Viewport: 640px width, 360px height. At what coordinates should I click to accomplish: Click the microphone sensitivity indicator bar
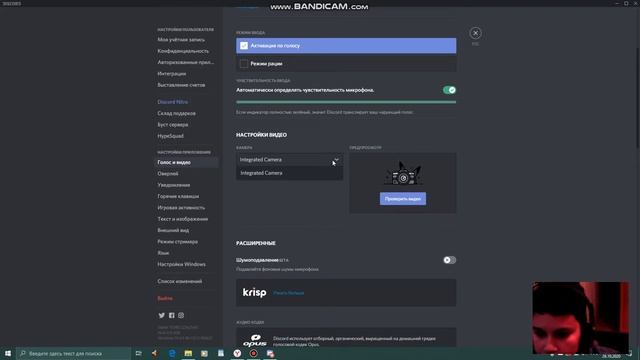point(346,102)
